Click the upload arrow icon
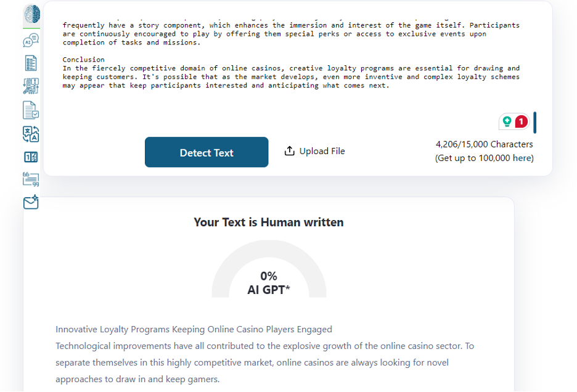Screen dimensions: 577x392 click(290, 151)
